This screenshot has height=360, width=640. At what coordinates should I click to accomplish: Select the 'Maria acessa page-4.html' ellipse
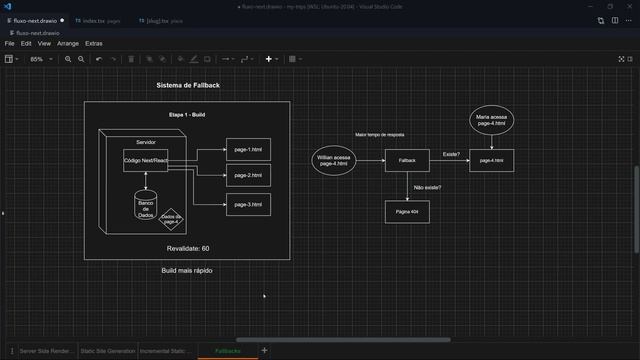click(491, 120)
